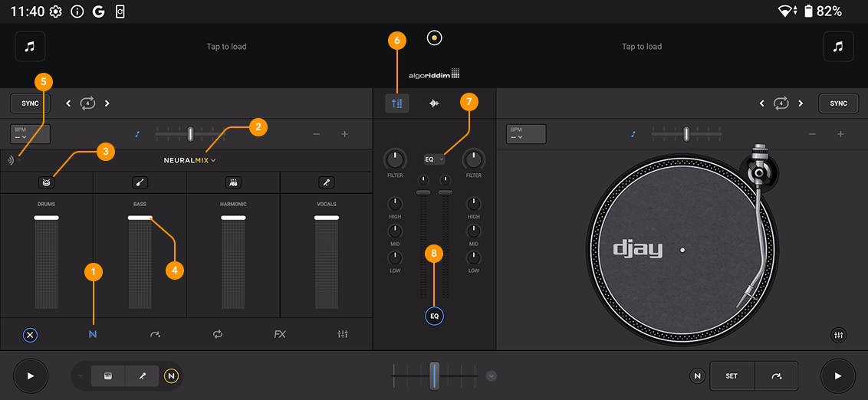The image size is (868, 400).
Task: Select the cue points tab
Action: coord(155,335)
